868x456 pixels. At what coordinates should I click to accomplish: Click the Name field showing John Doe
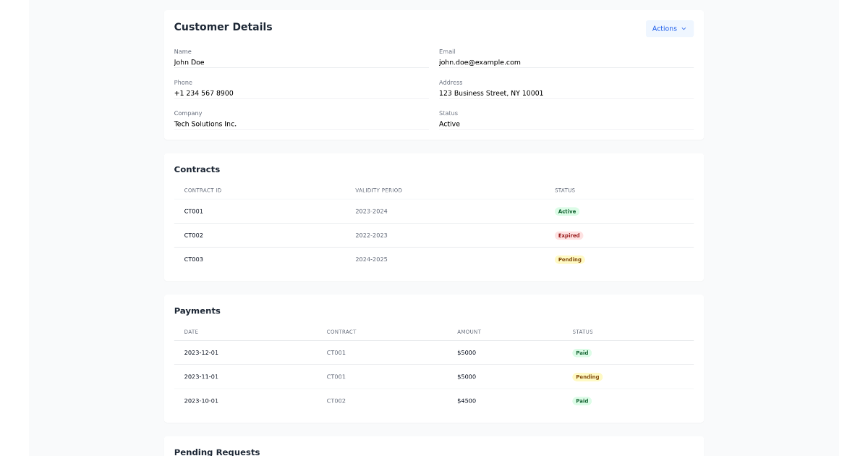click(189, 62)
